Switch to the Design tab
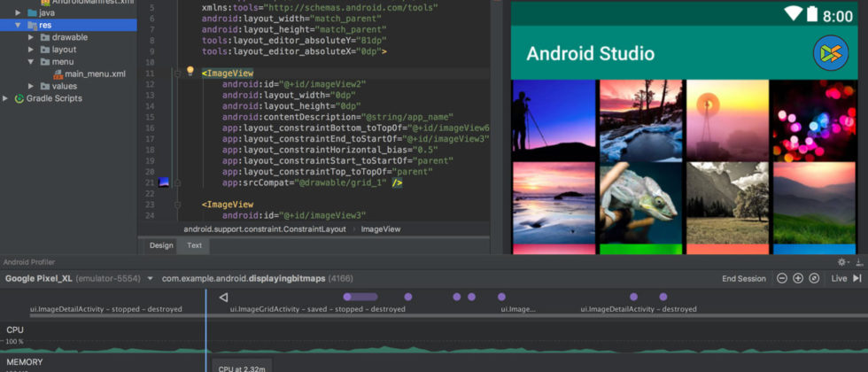The height and width of the screenshot is (372, 868). [161, 245]
